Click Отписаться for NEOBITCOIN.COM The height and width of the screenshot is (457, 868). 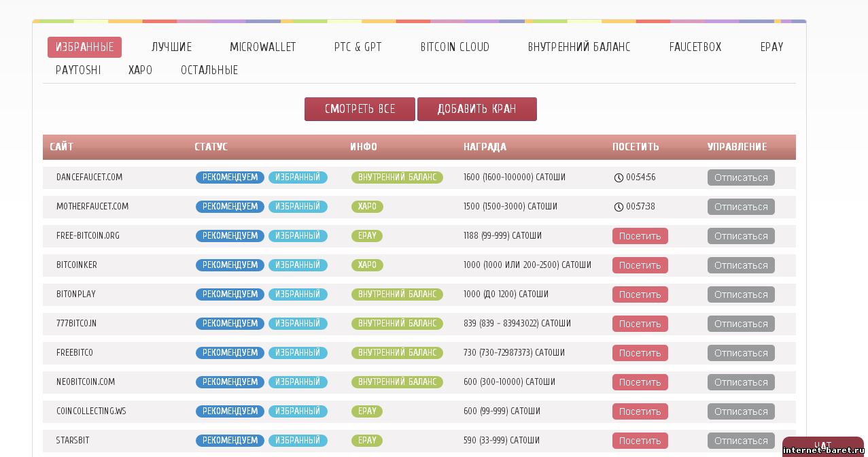tap(741, 382)
